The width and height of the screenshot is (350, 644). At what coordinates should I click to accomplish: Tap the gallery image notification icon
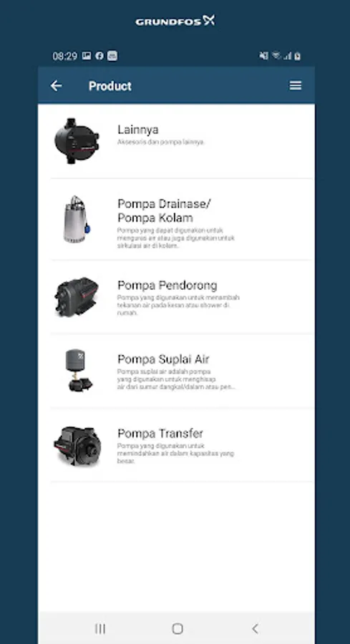pos(87,56)
